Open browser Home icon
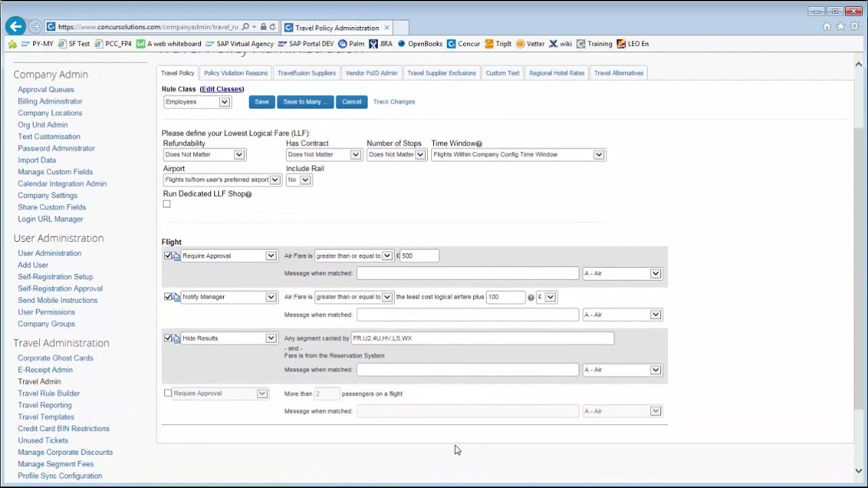Image resolution: width=868 pixels, height=488 pixels. pos(827,26)
